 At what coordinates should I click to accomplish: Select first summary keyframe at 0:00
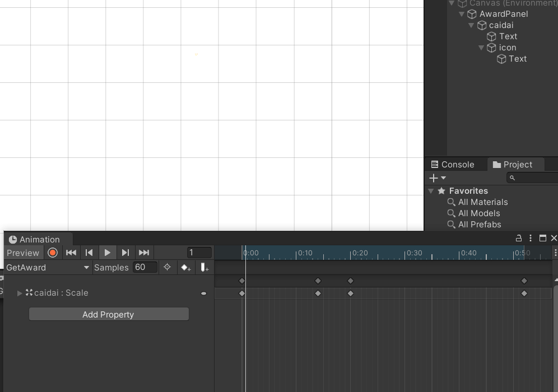pyautogui.click(x=242, y=281)
